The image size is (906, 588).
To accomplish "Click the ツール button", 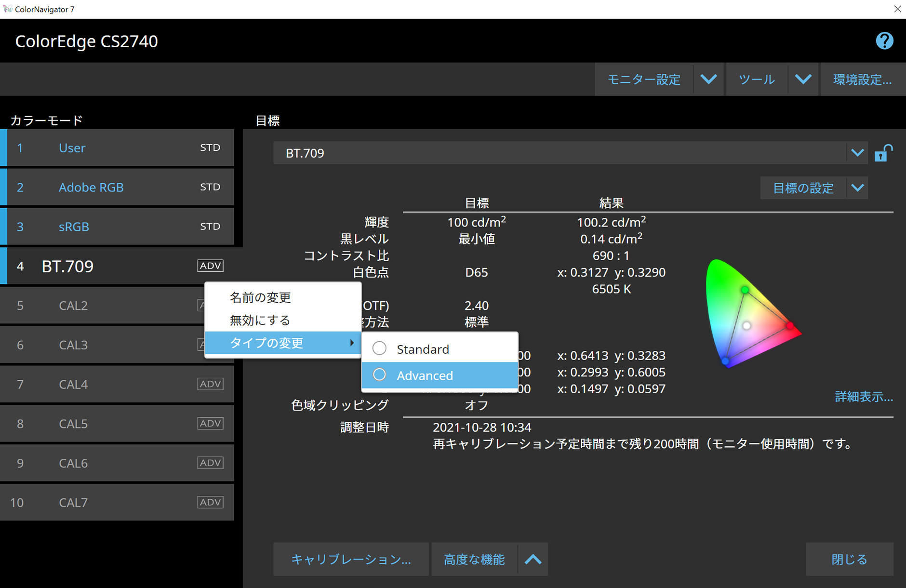I will click(757, 79).
